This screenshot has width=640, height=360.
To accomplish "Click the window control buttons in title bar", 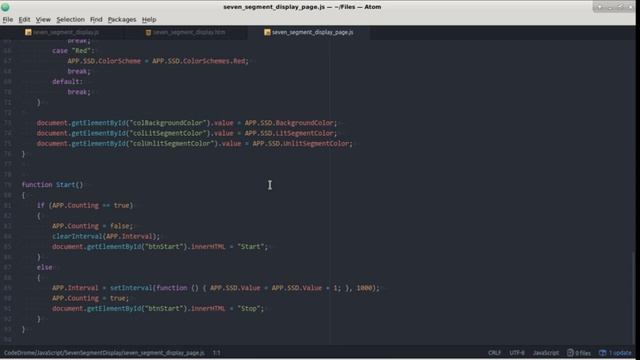I will pyautogui.click(x=613, y=7).
